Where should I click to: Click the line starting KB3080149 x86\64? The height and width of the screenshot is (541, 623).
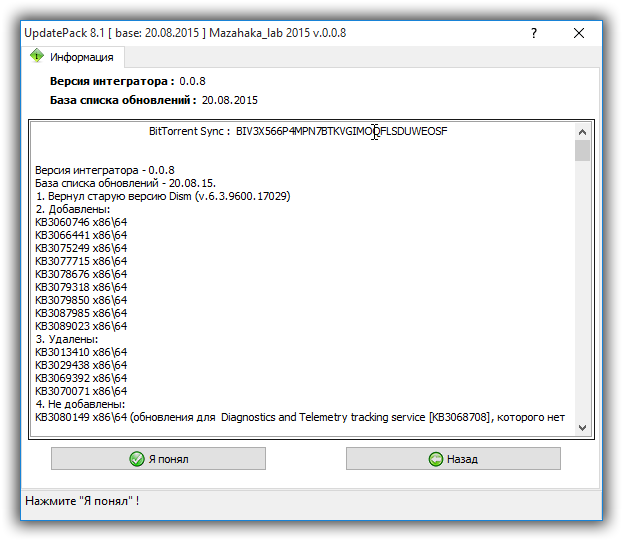click(300, 417)
